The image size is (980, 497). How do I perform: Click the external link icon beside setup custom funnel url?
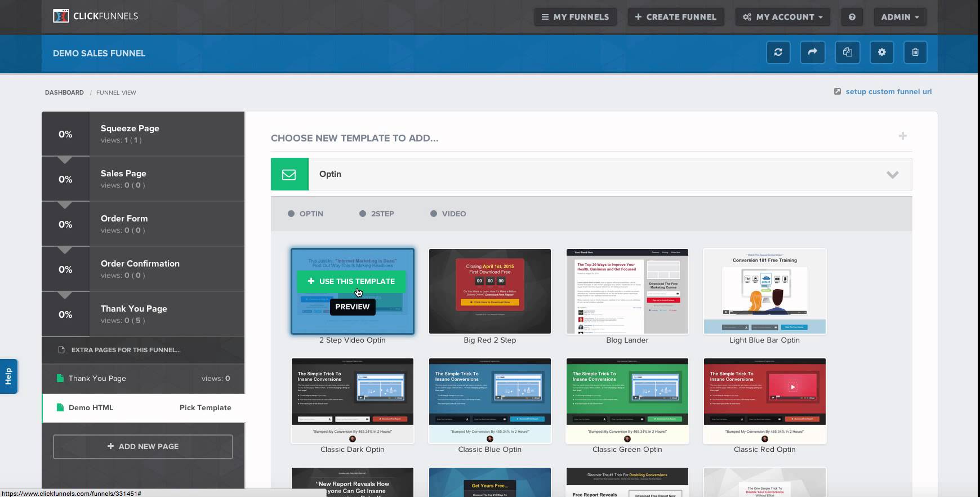pos(838,91)
